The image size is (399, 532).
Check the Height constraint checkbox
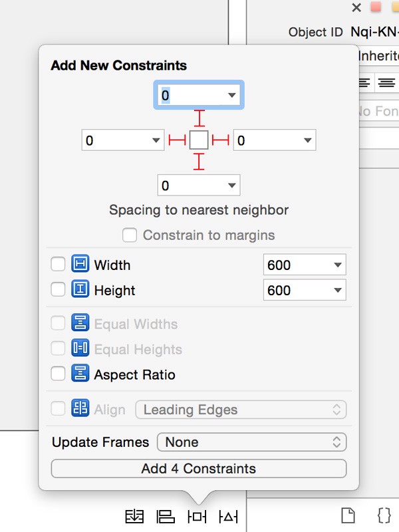(x=58, y=289)
